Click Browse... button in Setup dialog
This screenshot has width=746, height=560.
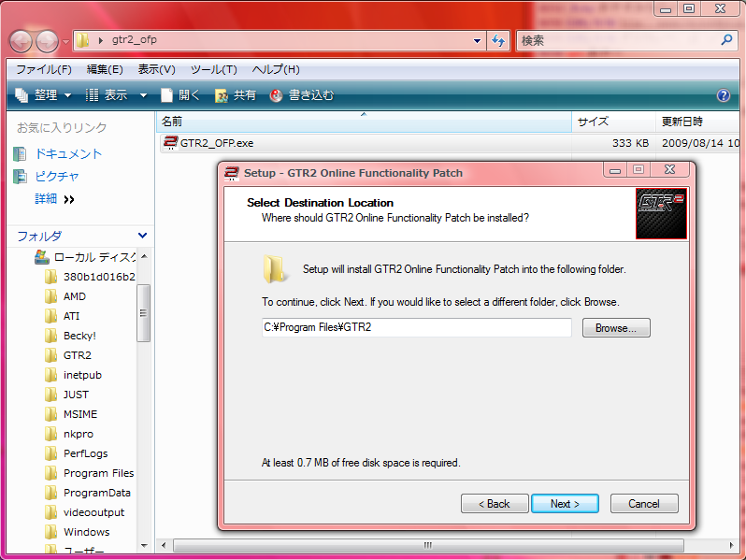tap(616, 328)
